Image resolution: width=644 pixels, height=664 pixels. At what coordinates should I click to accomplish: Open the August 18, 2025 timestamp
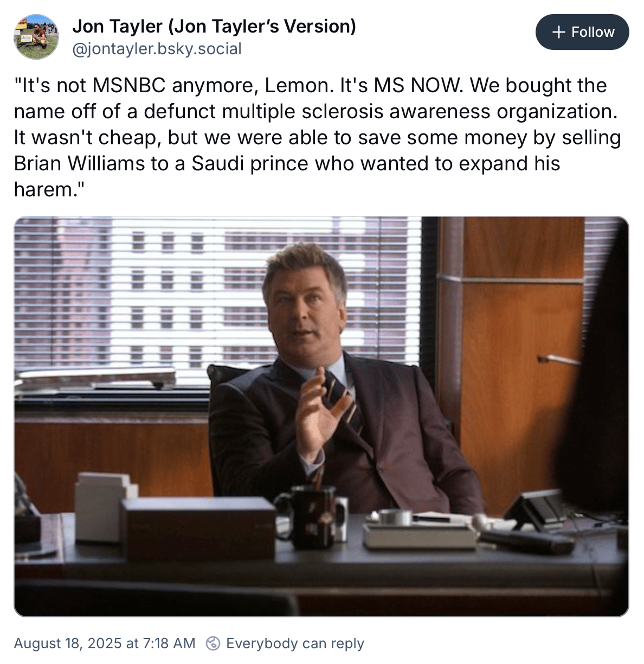pos(105,643)
